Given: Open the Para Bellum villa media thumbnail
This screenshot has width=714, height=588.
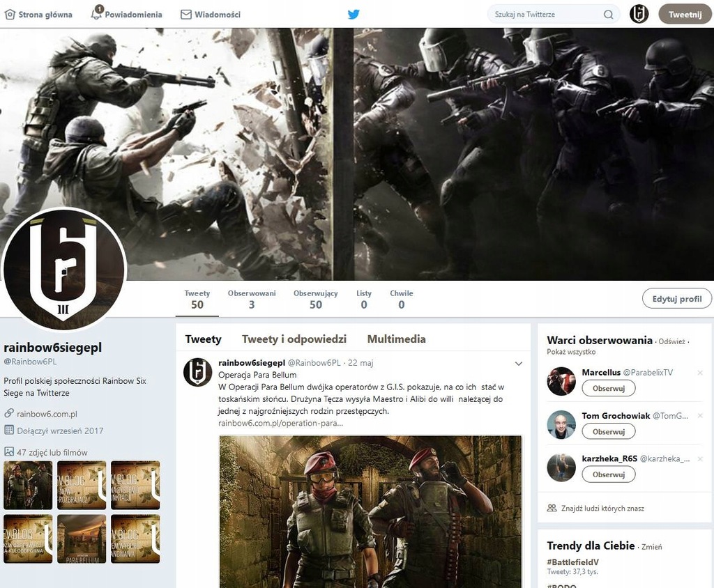Looking at the screenshot, I should pos(82,539).
